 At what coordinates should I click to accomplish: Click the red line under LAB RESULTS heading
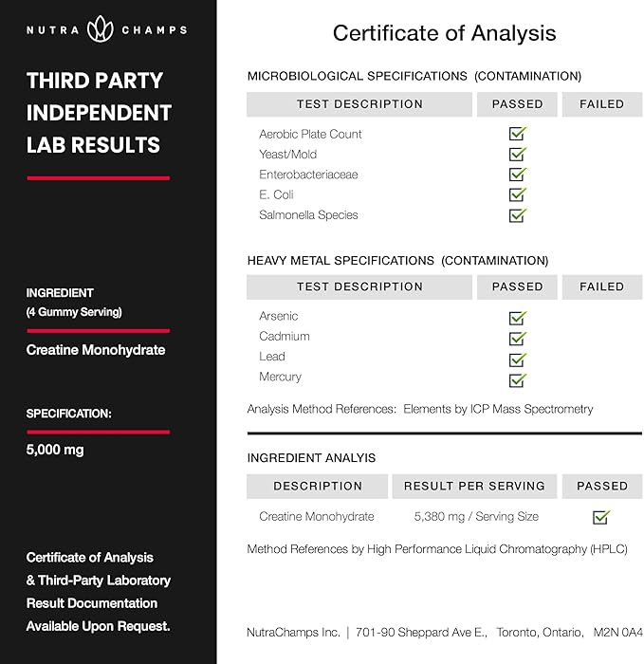click(x=98, y=177)
